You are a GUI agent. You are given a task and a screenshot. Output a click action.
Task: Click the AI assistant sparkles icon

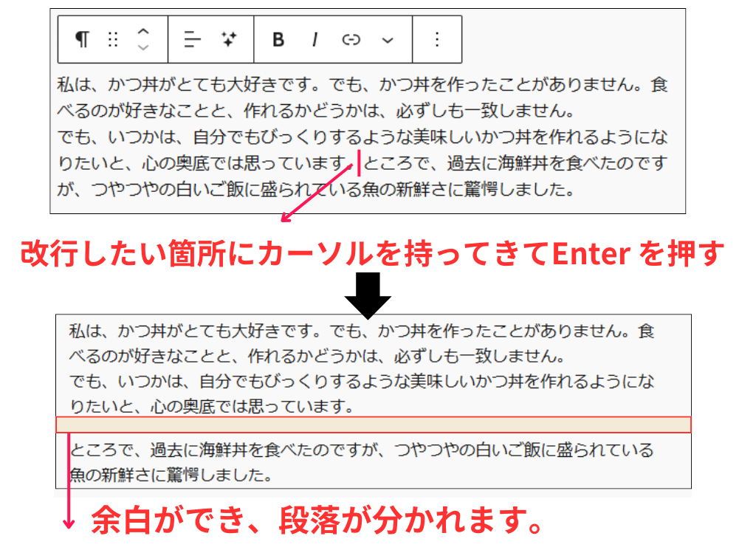tap(227, 39)
